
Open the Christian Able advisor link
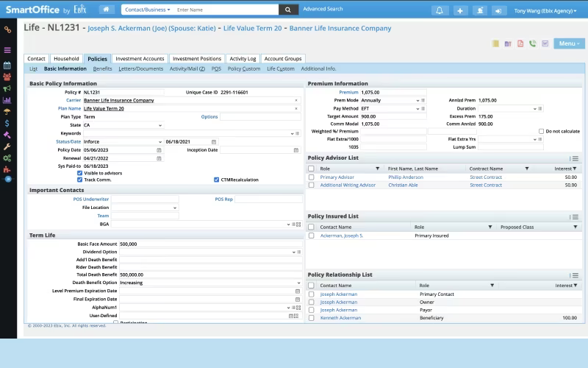pos(403,185)
